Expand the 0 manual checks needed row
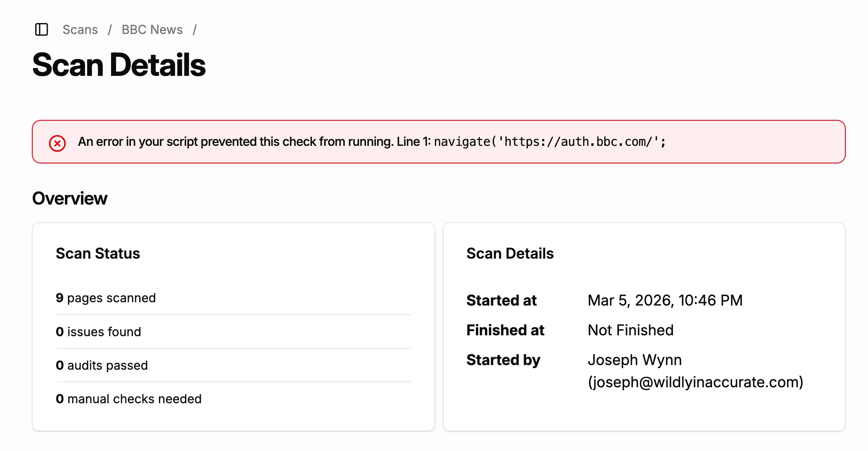Viewport: 868px width, 451px height. (x=129, y=399)
